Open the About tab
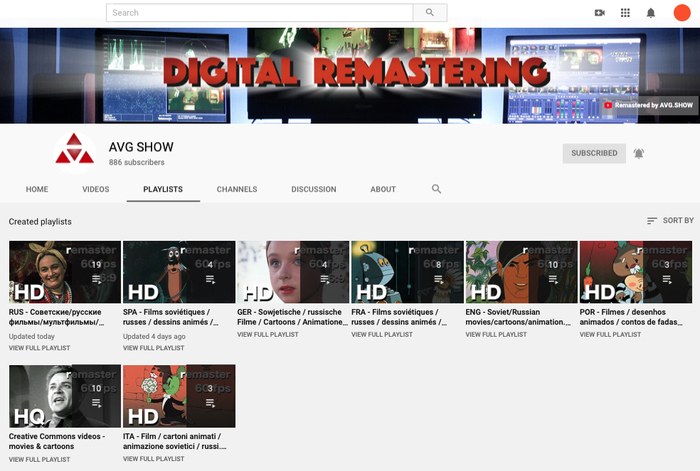This screenshot has height=471, width=700. [383, 189]
